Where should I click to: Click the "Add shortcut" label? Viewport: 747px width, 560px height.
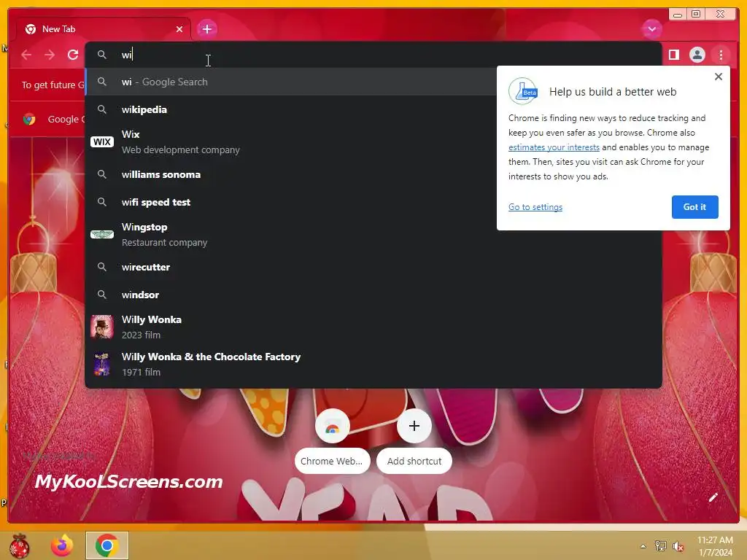point(414,461)
